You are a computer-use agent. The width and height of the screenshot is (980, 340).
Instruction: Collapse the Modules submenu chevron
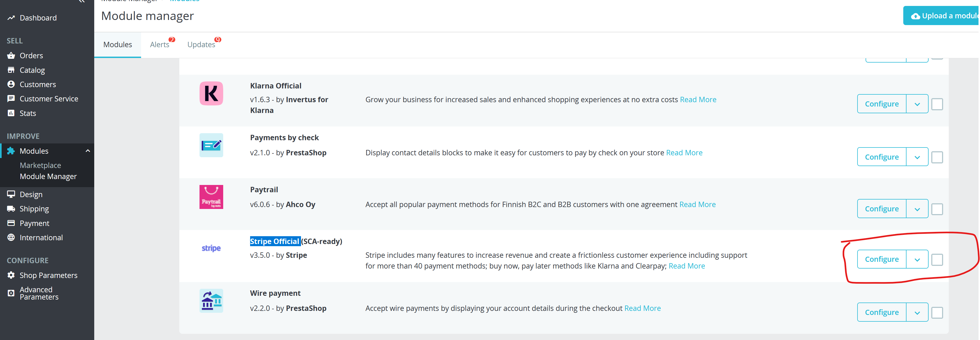tap(88, 151)
